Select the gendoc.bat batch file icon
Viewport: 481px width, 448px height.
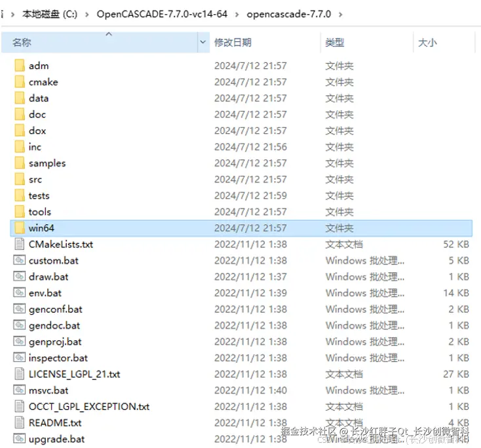click(19, 325)
